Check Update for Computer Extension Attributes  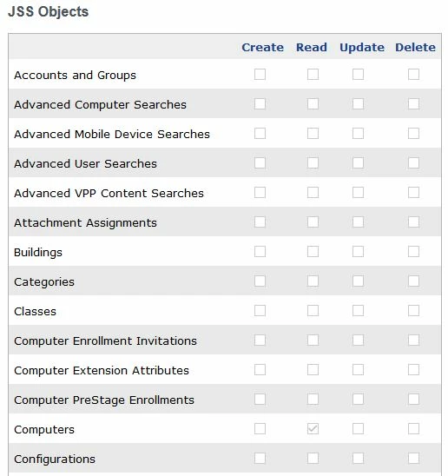pyautogui.click(x=359, y=369)
